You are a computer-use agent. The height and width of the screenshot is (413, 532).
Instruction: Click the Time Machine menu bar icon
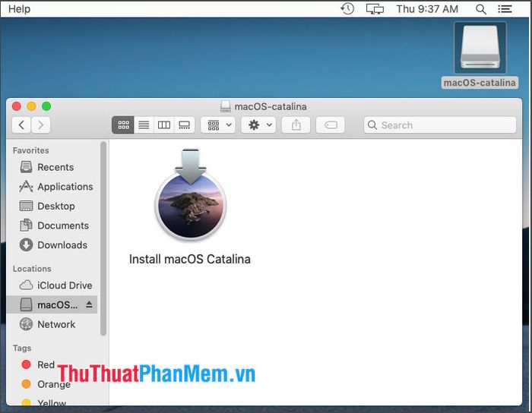pyautogui.click(x=347, y=9)
